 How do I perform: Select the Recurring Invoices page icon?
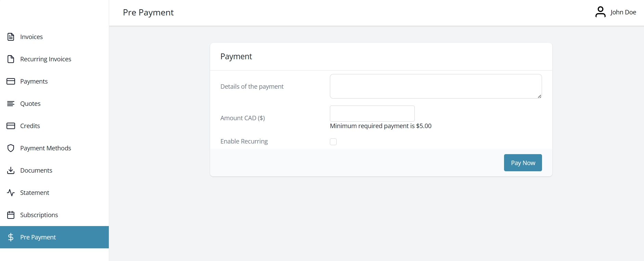11,59
